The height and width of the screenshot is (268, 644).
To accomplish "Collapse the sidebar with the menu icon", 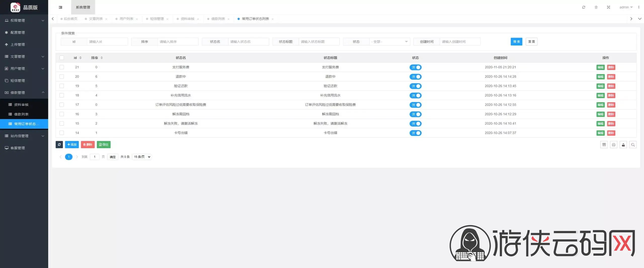I will [60, 7].
